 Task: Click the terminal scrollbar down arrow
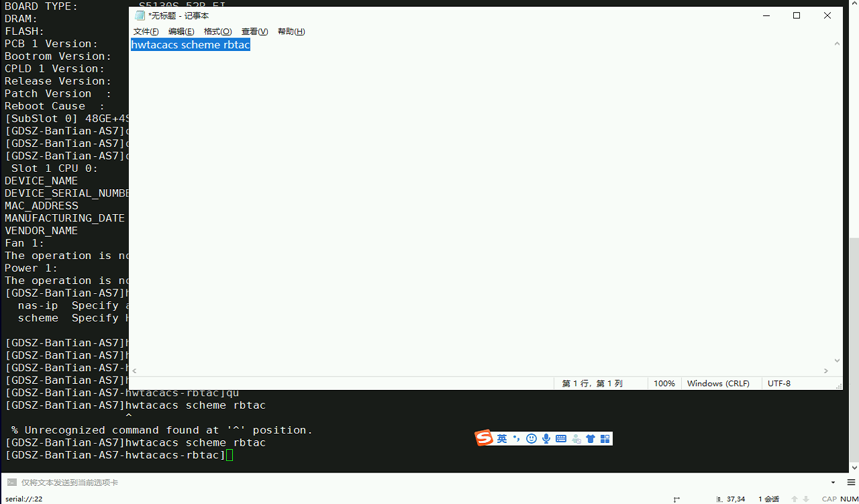tap(854, 467)
